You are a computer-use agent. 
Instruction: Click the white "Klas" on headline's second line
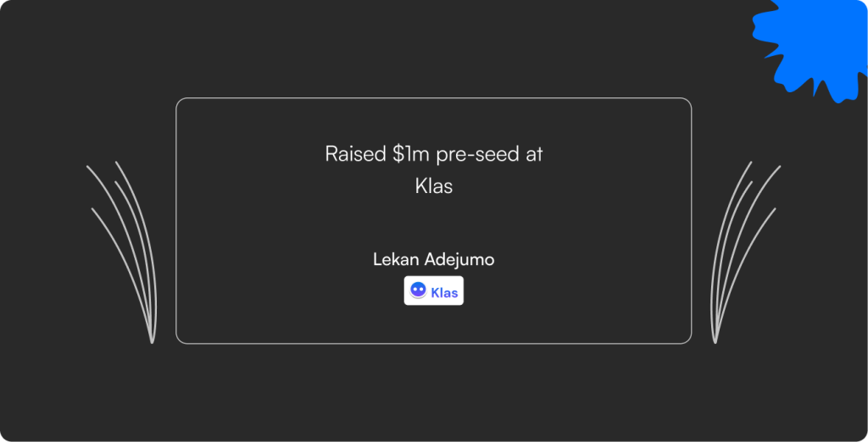click(433, 186)
